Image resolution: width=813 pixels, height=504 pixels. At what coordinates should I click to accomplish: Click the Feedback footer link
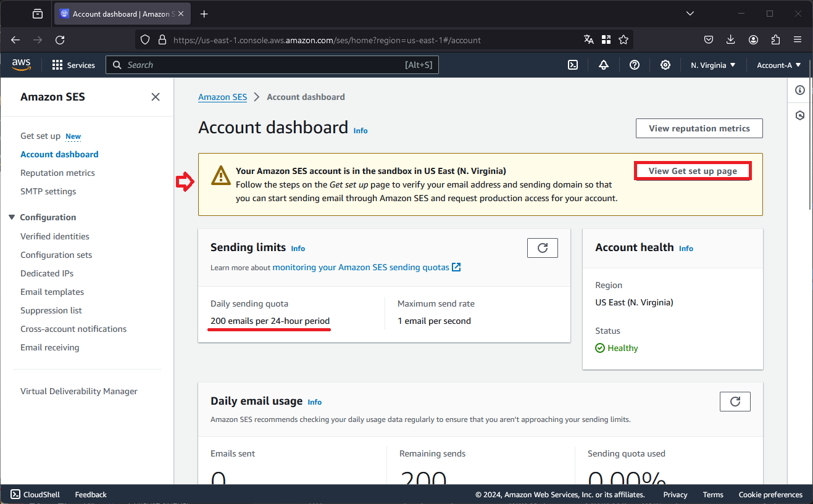click(91, 495)
